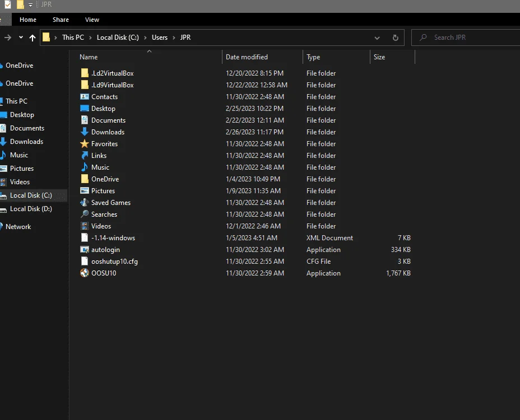Click the Documents icon in file list

click(x=85, y=120)
